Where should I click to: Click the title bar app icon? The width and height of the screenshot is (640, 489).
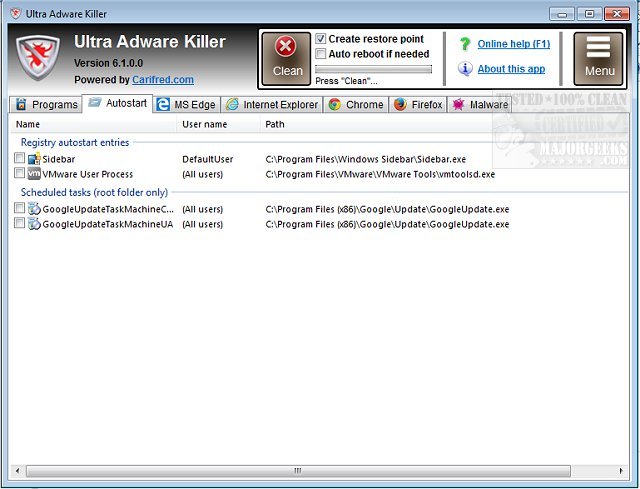click(x=16, y=13)
